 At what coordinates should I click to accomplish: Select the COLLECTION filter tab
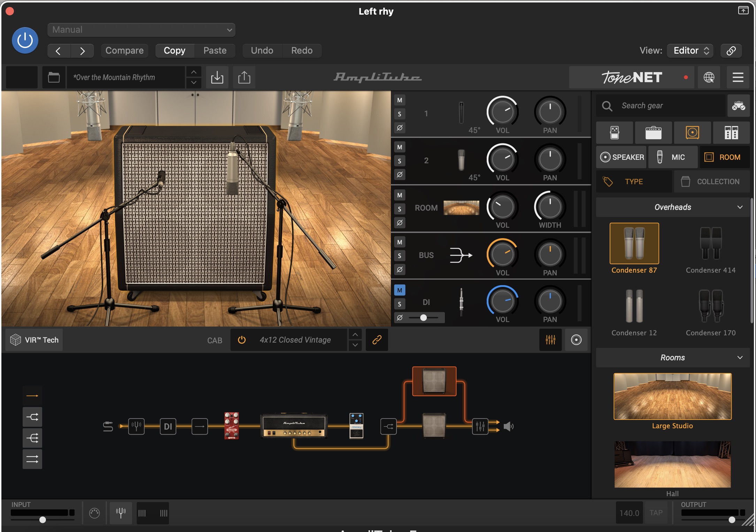(712, 181)
